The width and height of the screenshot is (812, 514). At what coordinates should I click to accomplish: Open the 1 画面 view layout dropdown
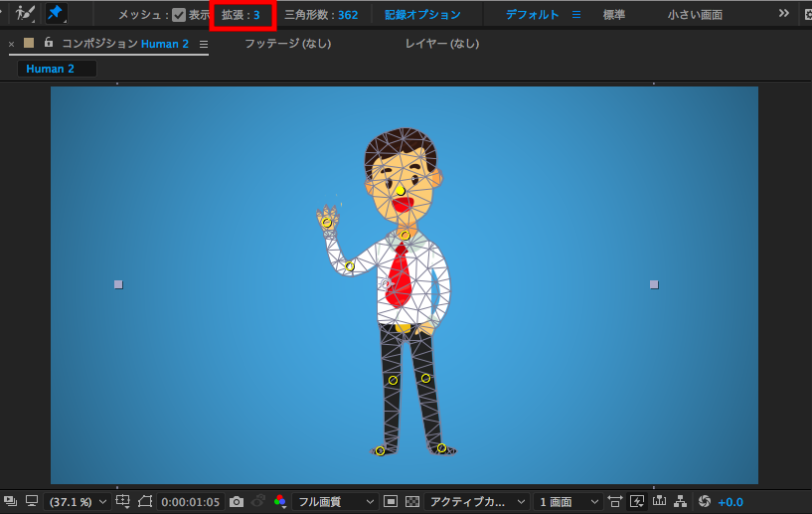click(568, 501)
